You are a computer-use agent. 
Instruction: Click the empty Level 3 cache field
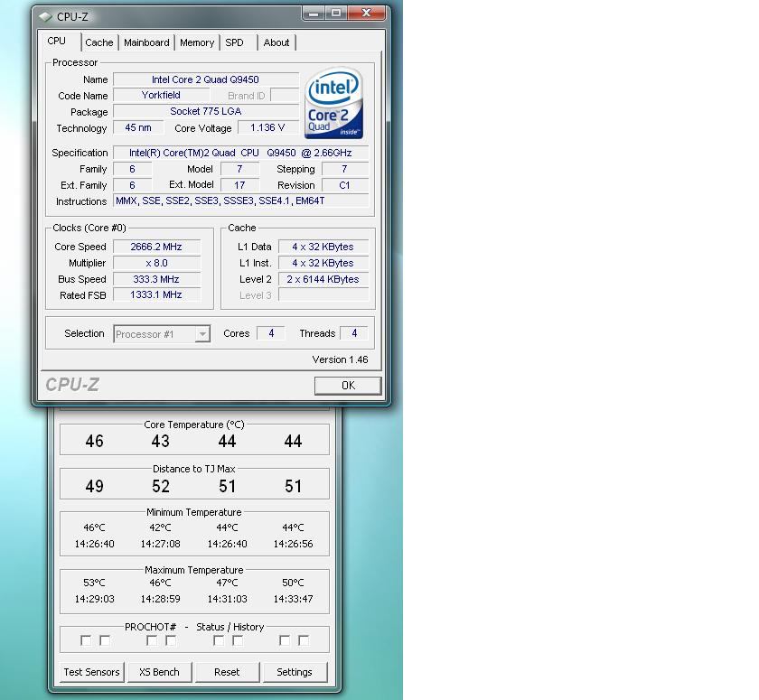click(323, 295)
